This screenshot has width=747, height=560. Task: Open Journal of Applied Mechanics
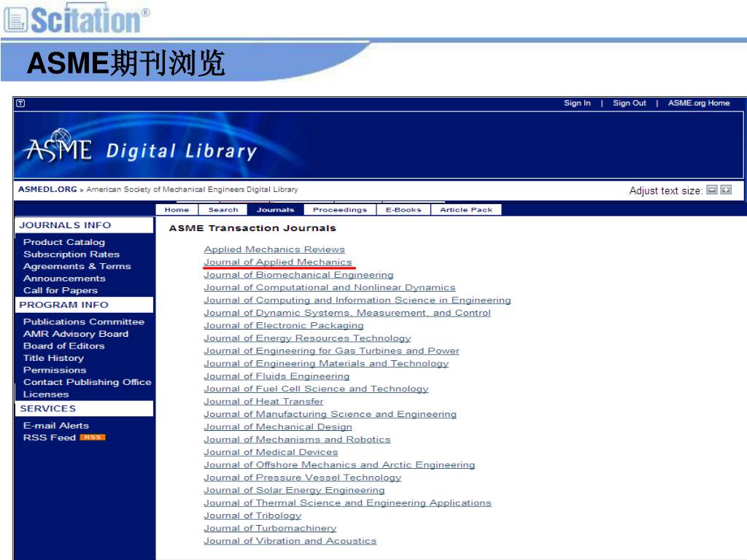278,262
